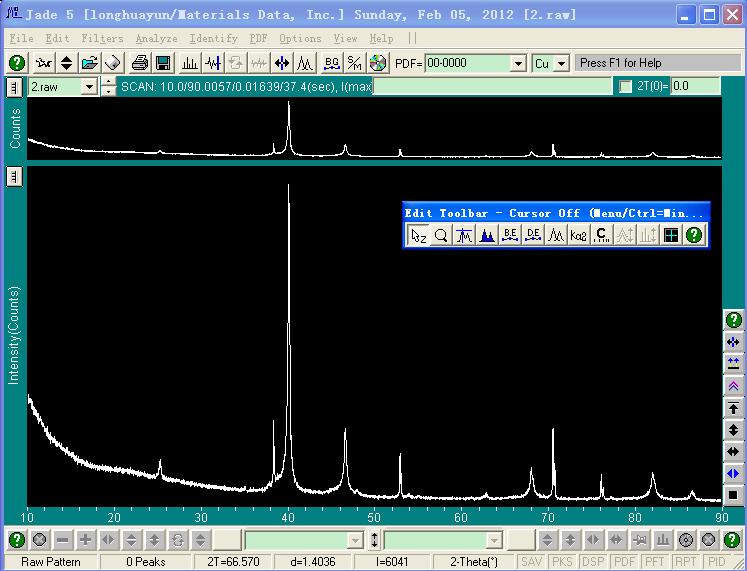This screenshot has width=747, height=571.
Task: Select the cursor arrow tool in Edit Toolbar
Action: [x=418, y=235]
